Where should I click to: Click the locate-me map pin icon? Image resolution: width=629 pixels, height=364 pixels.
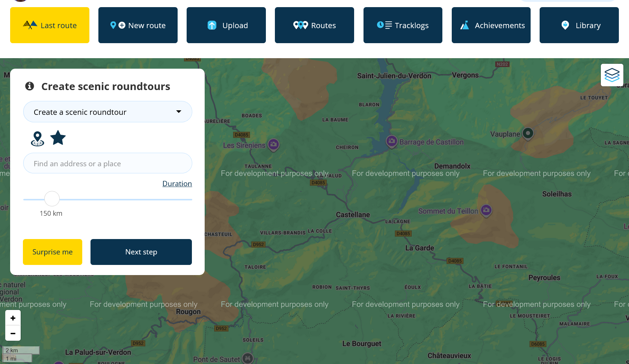(37, 138)
